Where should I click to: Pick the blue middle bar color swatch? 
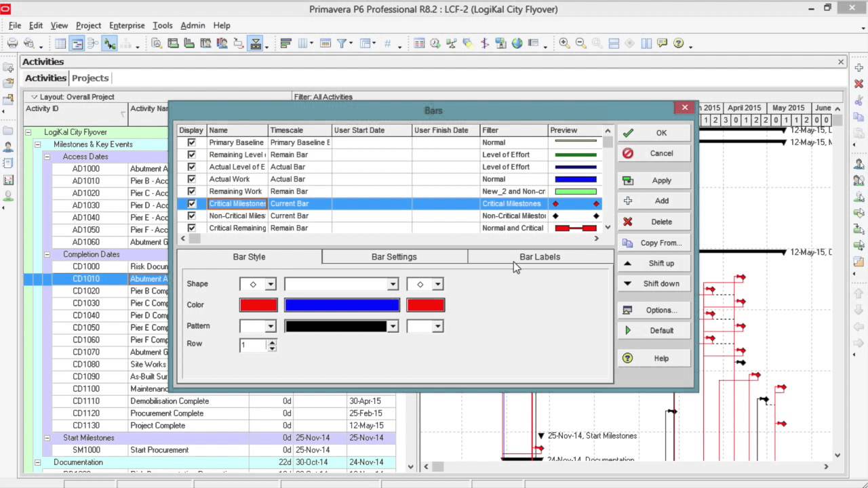[x=342, y=305]
